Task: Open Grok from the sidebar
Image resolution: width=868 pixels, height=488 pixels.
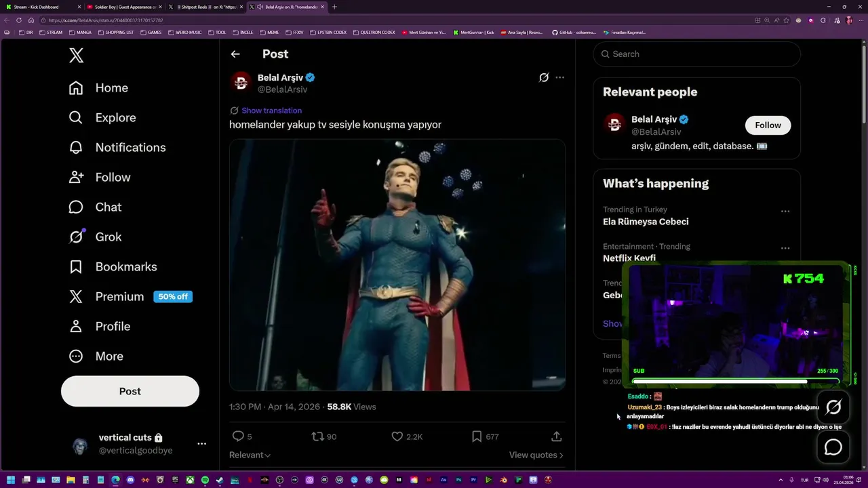Action: [x=95, y=237]
